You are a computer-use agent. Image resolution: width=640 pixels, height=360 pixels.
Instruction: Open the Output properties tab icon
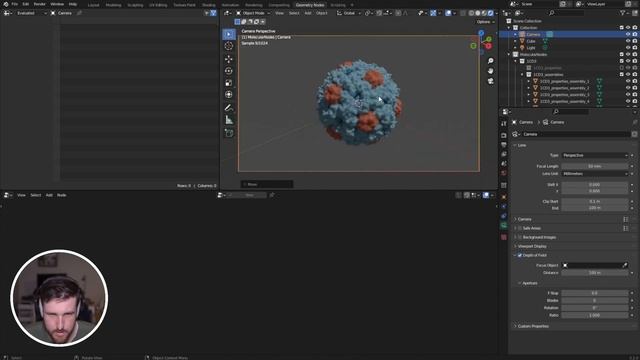click(x=504, y=145)
